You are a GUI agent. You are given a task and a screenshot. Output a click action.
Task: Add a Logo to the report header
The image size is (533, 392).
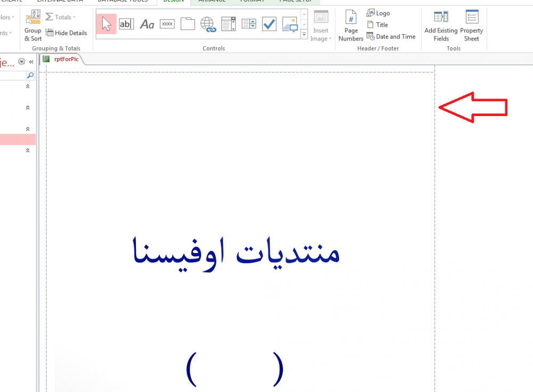(x=378, y=13)
